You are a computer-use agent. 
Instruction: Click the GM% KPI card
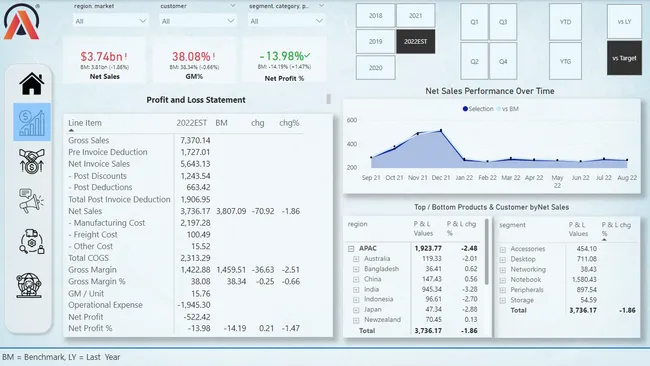[x=194, y=61]
